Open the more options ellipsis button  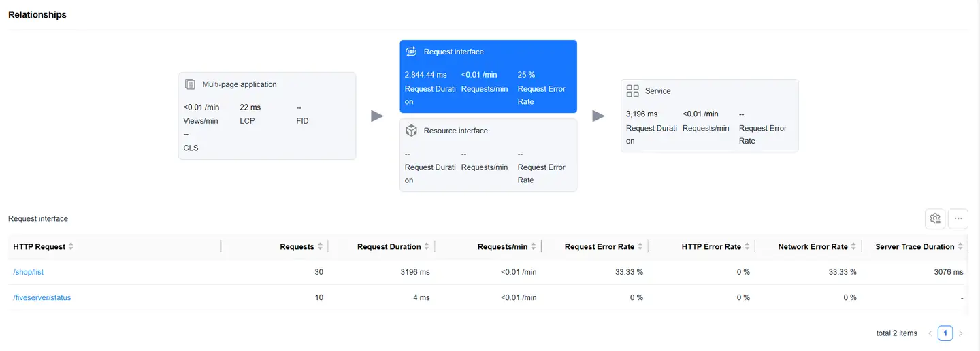click(x=958, y=218)
